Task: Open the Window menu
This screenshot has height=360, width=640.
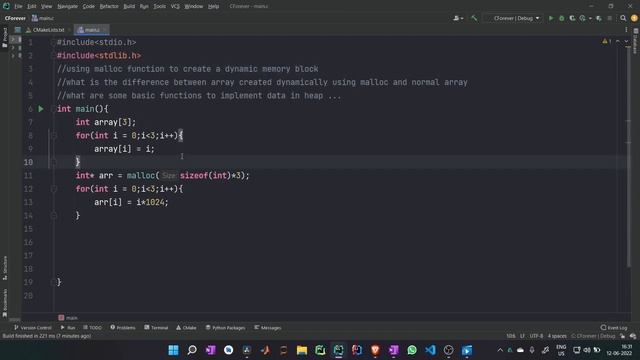Action: 193,6
